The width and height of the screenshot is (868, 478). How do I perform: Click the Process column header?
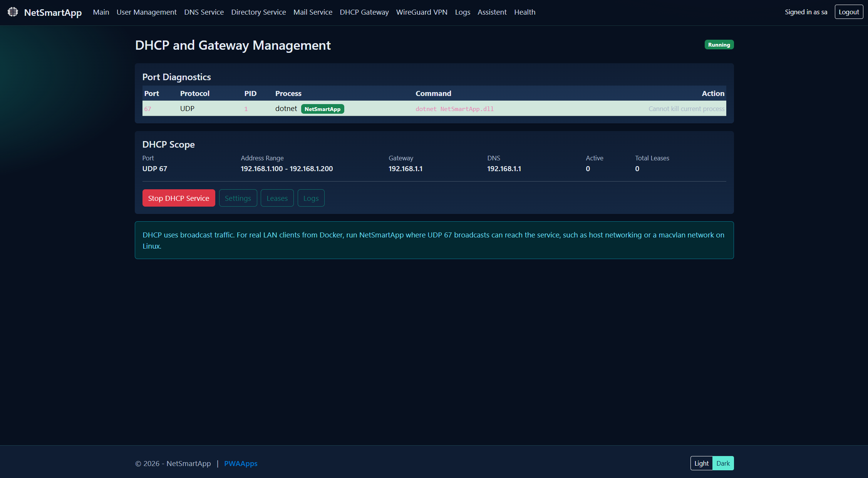coord(288,93)
